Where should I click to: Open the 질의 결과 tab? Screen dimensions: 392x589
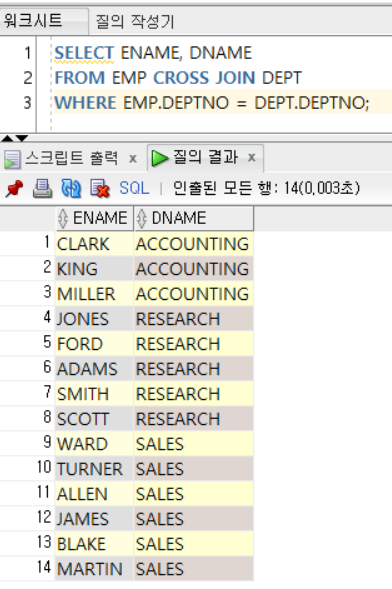coord(205,157)
